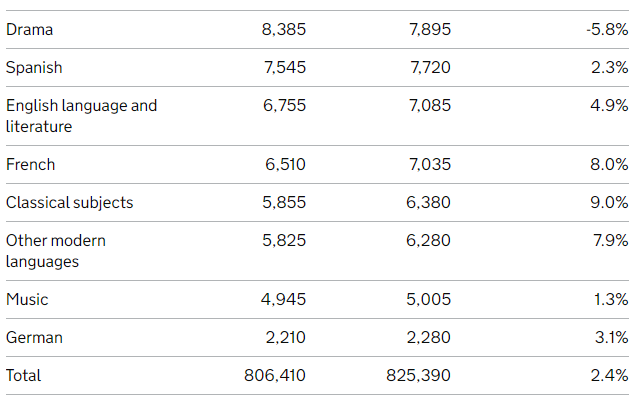Click the French subject cell

coord(30,165)
